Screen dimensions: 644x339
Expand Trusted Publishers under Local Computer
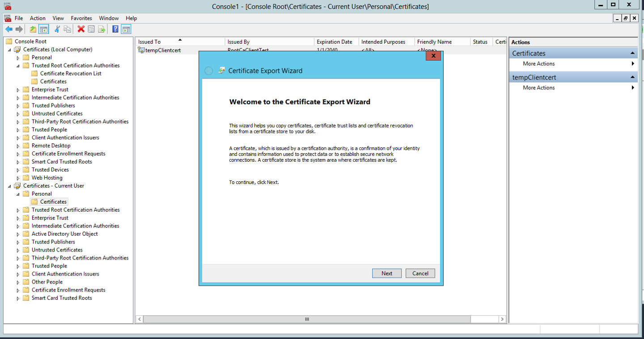point(18,106)
